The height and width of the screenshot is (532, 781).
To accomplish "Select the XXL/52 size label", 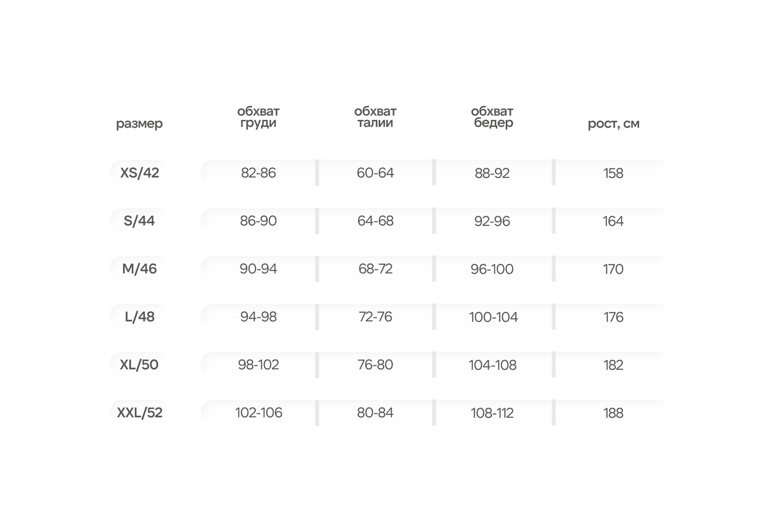I will (x=139, y=413).
